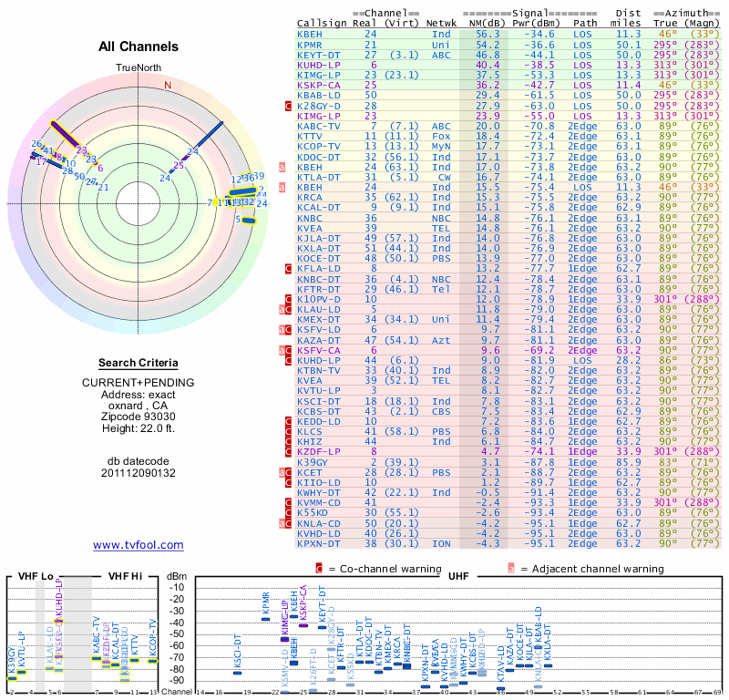Click the red N marker on the radar
729x700 pixels.
coord(168,85)
